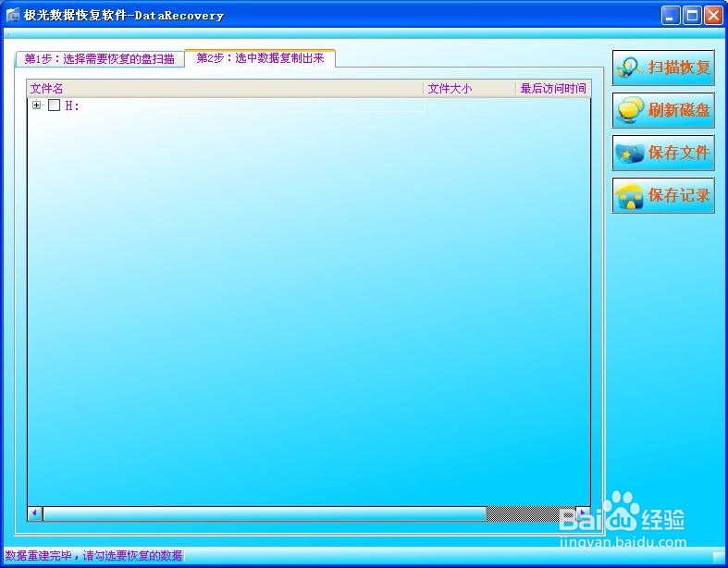This screenshot has width=728, height=568.
Task: Open the 第2步 copy data out tab
Action: [x=260, y=58]
